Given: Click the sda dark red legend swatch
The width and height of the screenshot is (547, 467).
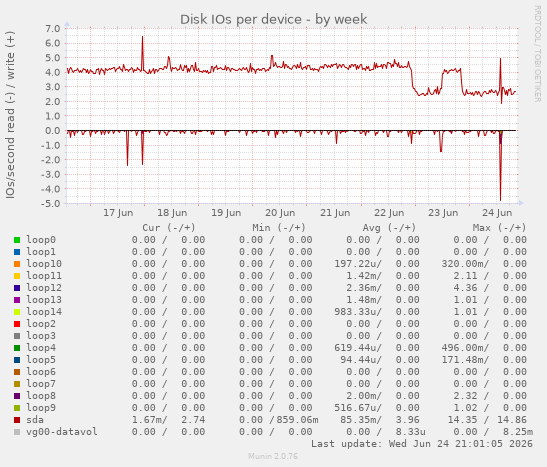Looking at the screenshot, I should [x=17, y=420].
